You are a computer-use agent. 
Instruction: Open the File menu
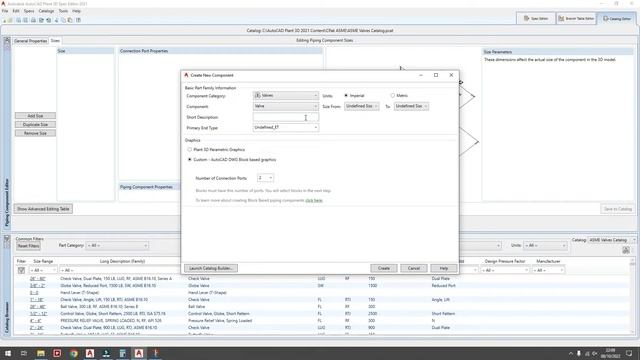point(5,11)
